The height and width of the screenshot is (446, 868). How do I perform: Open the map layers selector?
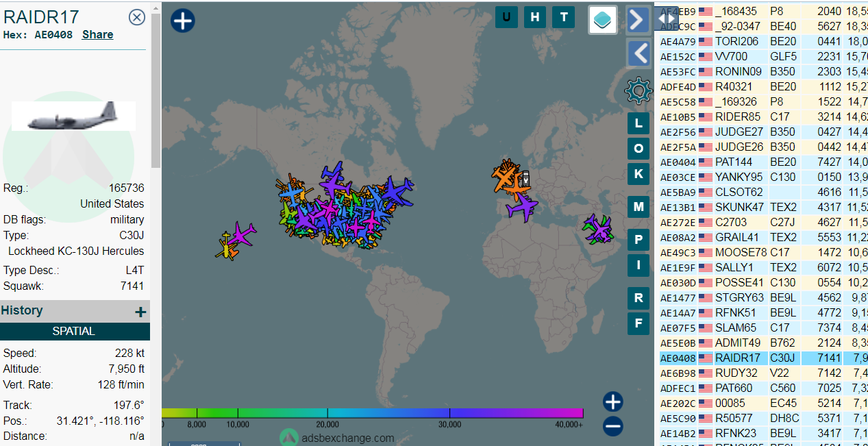tap(603, 20)
